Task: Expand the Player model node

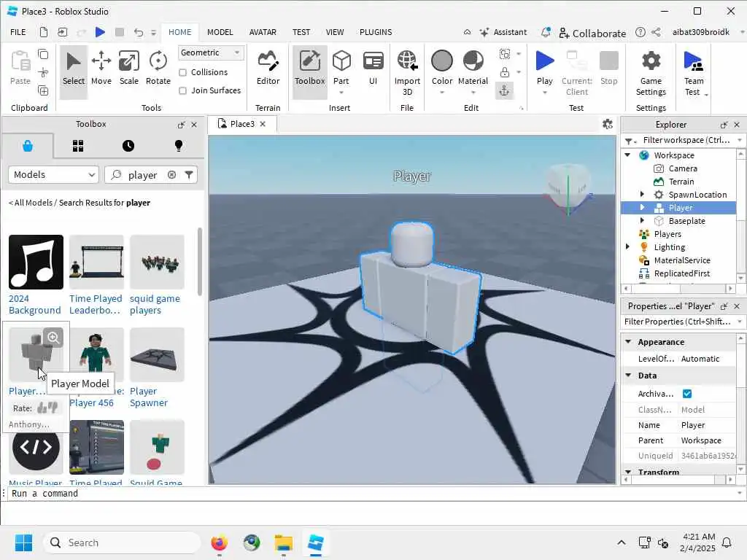Action: tap(642, 208)
